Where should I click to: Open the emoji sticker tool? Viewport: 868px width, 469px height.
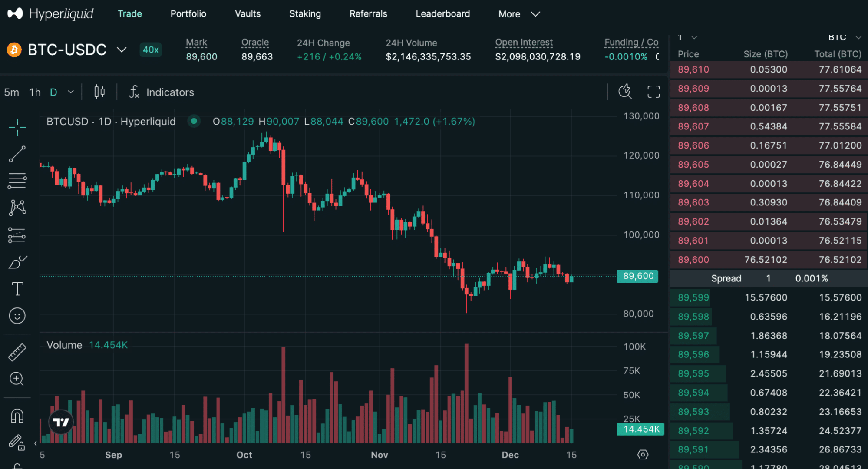click(x=17, y=316)
